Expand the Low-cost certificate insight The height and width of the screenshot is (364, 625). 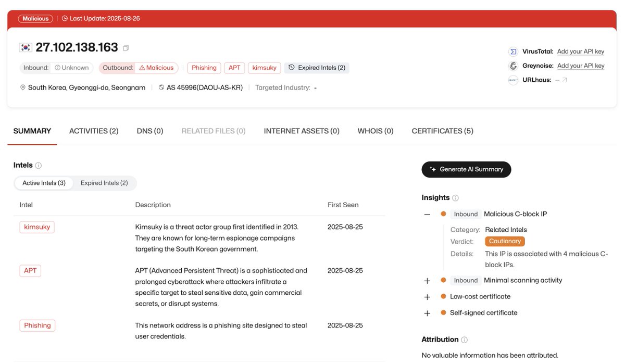tap(427, 297)
